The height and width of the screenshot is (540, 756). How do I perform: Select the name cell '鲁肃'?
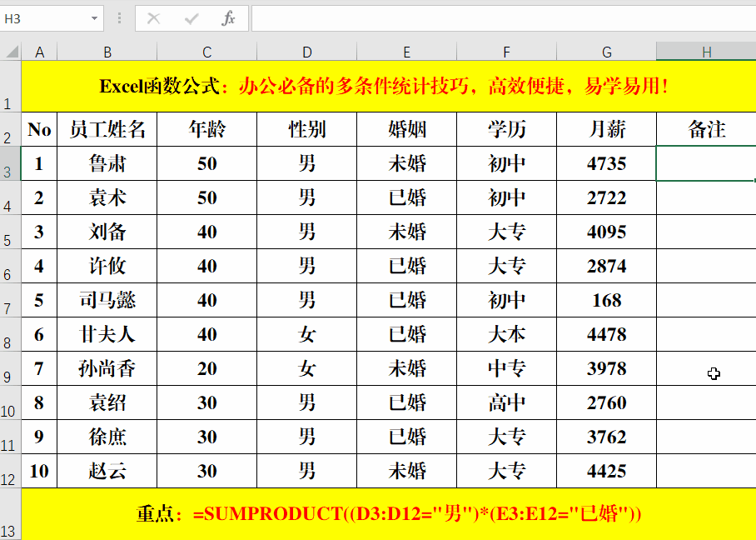click(x=107, y=163)
